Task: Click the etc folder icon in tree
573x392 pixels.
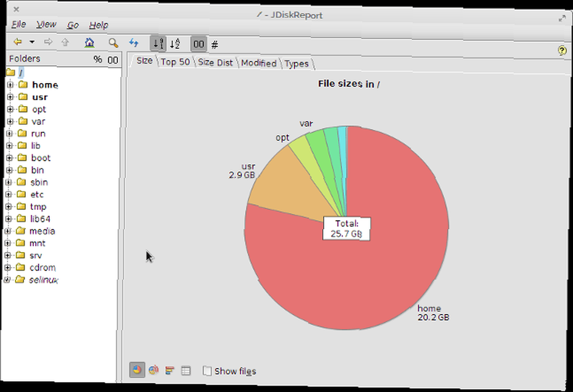Action: (x=22, y=194)
